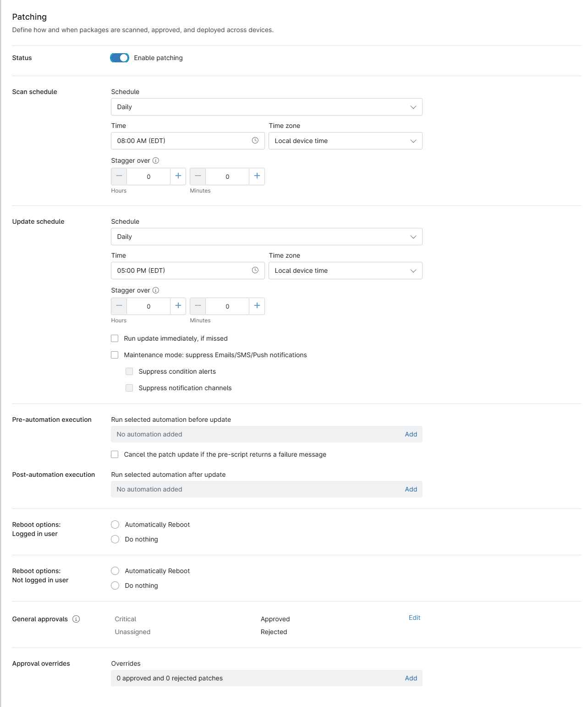The image size is (588, 707).
Task: Decrease Scan schedule stagger minutes with minus
Action: tap(198, 176)
